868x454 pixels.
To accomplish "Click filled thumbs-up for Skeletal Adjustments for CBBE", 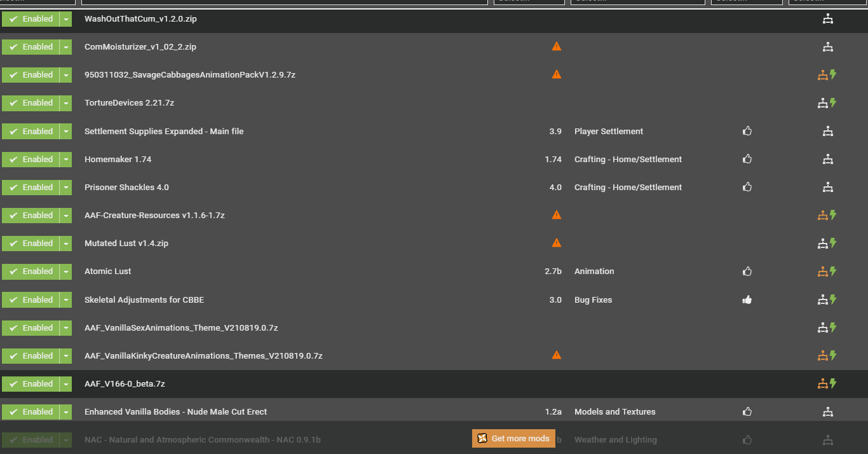I will (747, 299).
